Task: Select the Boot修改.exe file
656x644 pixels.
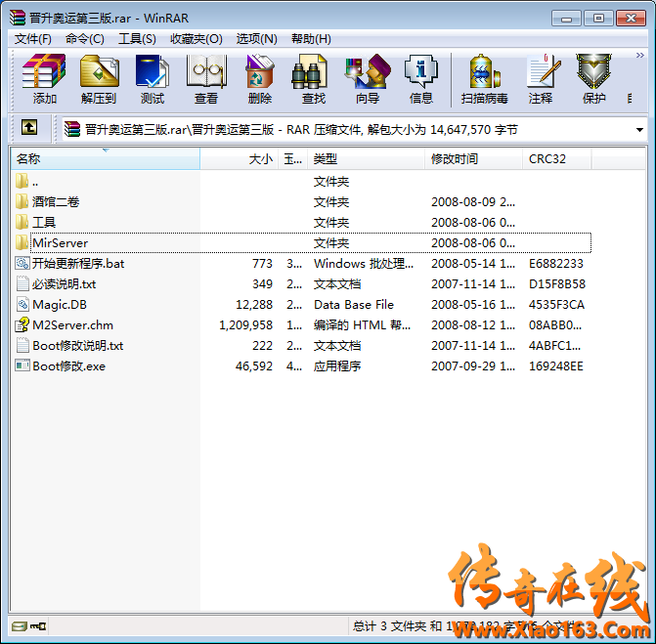Action: [301, 365]
